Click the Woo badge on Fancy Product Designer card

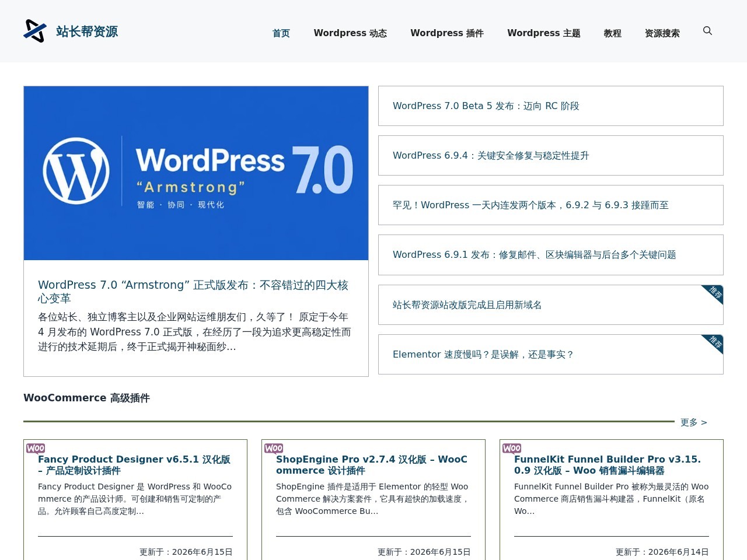(36, 448)
